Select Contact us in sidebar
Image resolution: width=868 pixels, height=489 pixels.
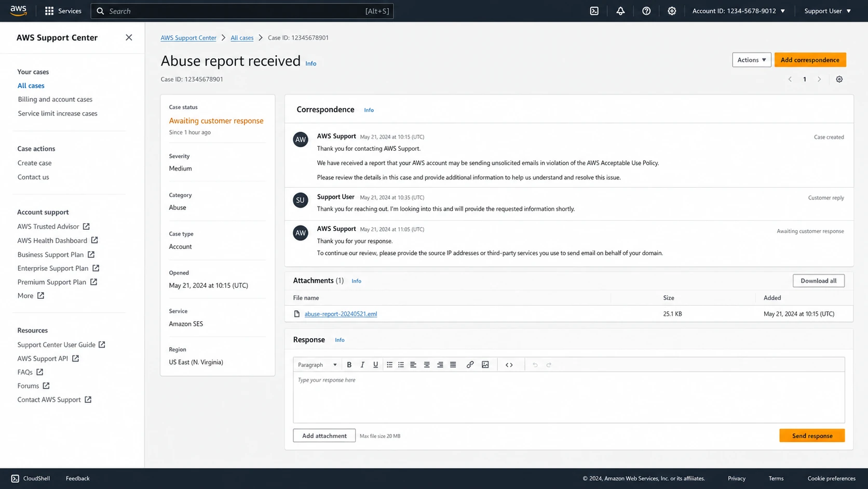click(x=33, y=177)
